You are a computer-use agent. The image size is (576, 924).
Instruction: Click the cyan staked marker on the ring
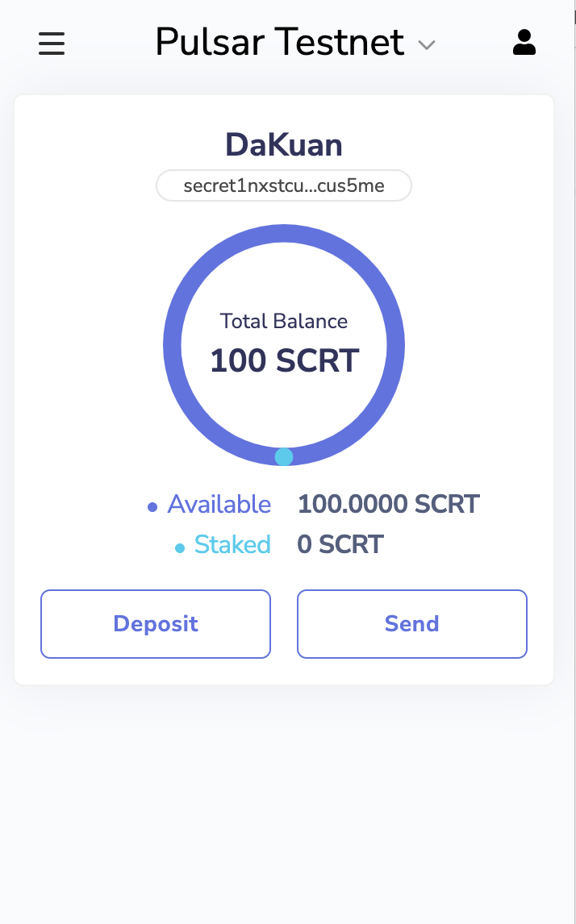pos(284,456)
